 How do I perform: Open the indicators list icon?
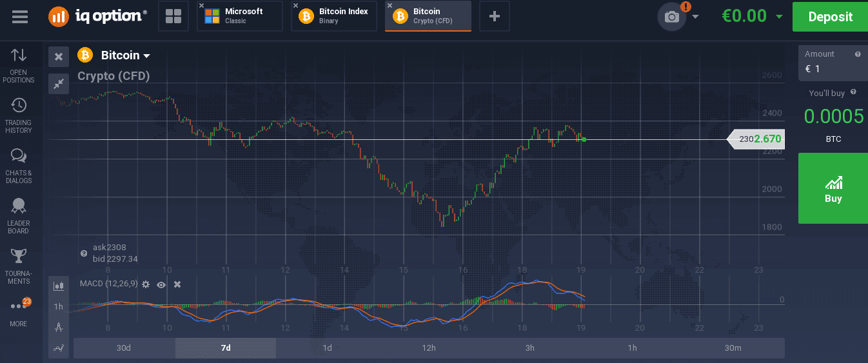coord(59,348)
